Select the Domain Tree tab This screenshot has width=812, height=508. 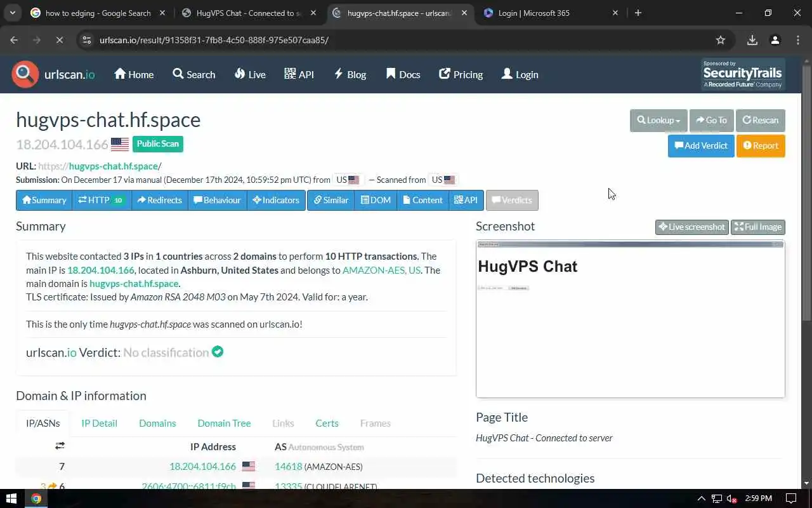click(224, 423)
